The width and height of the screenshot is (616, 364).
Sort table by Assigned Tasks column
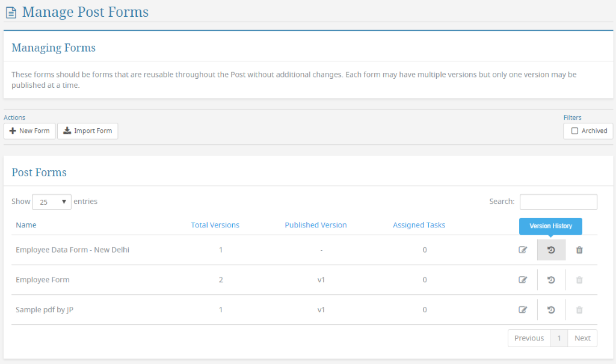pyautogui.click(x=419, y=225)
